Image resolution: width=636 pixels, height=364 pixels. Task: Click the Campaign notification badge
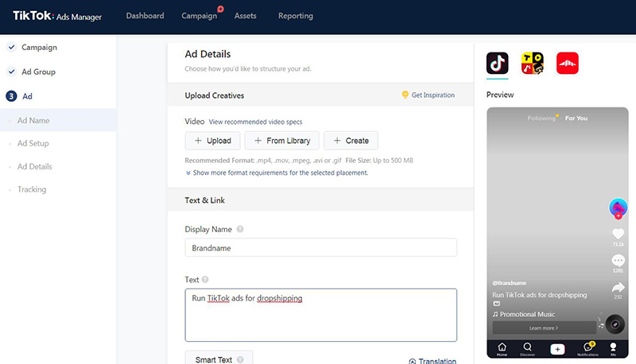(220, 9)
